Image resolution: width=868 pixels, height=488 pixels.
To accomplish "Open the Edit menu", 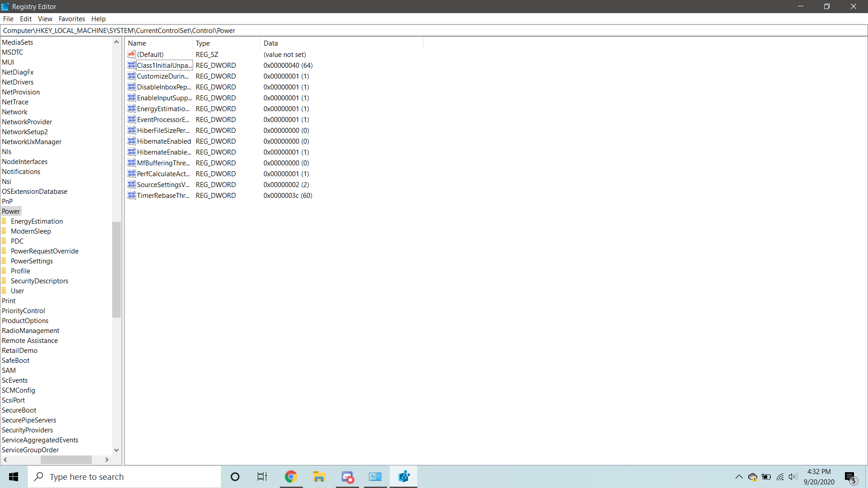I will (x=26, y=19).
